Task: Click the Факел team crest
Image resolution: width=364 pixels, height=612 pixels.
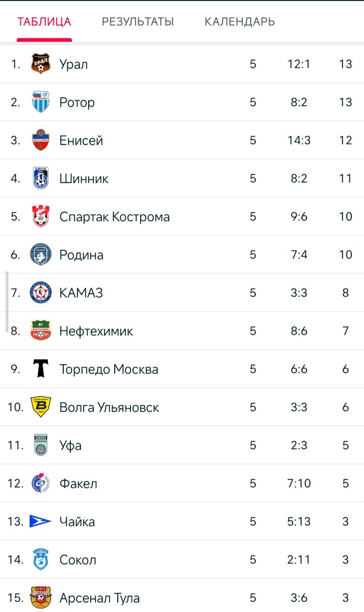Action: coord(40,483)
